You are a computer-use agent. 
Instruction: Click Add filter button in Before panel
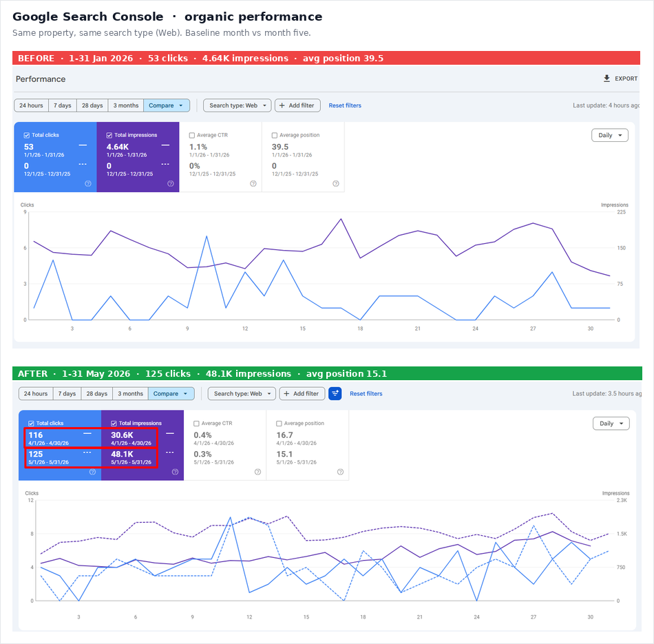297,105
